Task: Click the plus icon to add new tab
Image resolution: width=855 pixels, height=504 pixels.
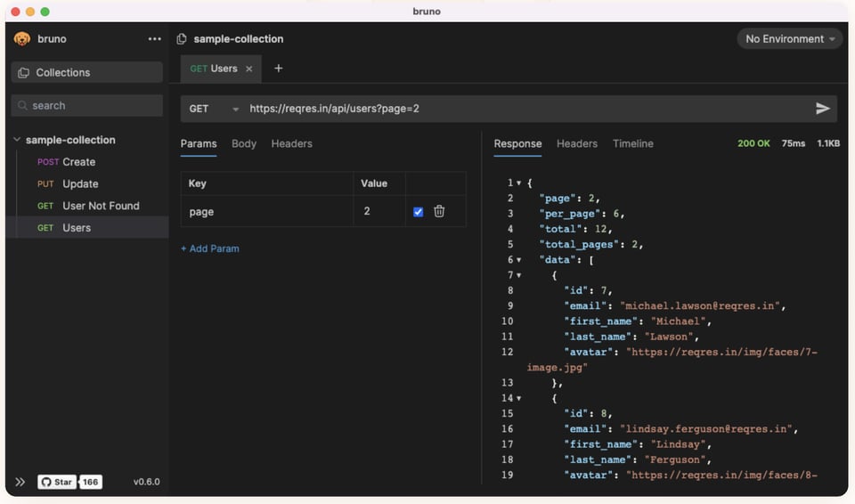Action: [x=278, y=69]
